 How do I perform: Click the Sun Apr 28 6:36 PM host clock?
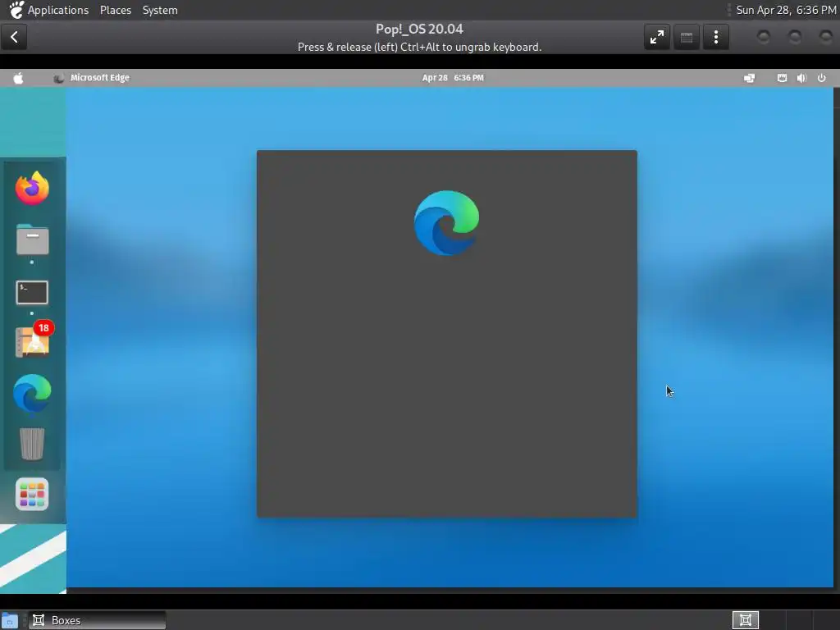pos(786,10)
